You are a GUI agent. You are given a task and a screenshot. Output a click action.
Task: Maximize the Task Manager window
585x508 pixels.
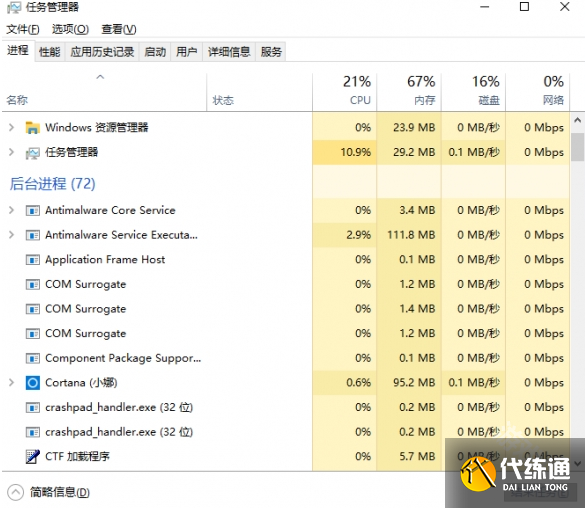(x=524, y=7)
